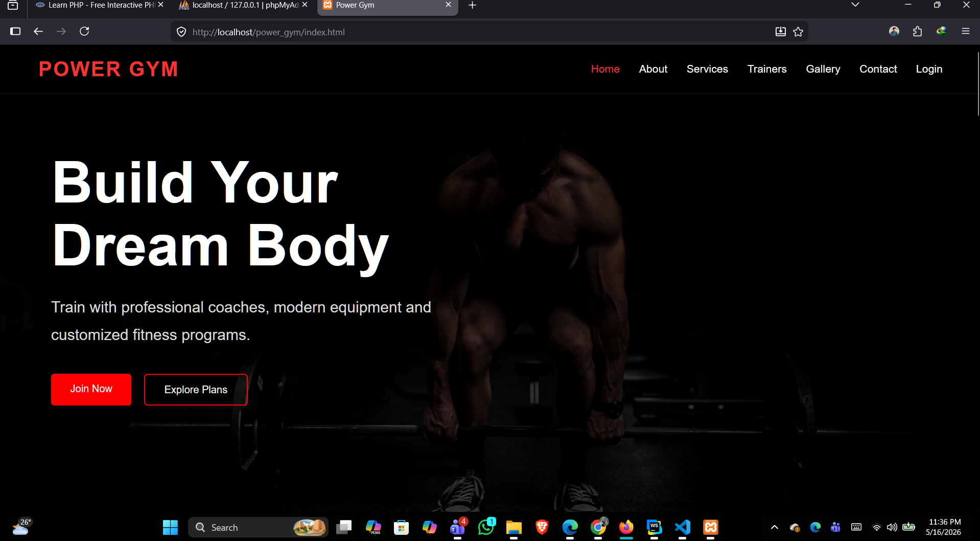The width and height of the screenshot is (980, 541).
Task: Open WebStorm from the taskbar
Action: [x=655, y=527]
